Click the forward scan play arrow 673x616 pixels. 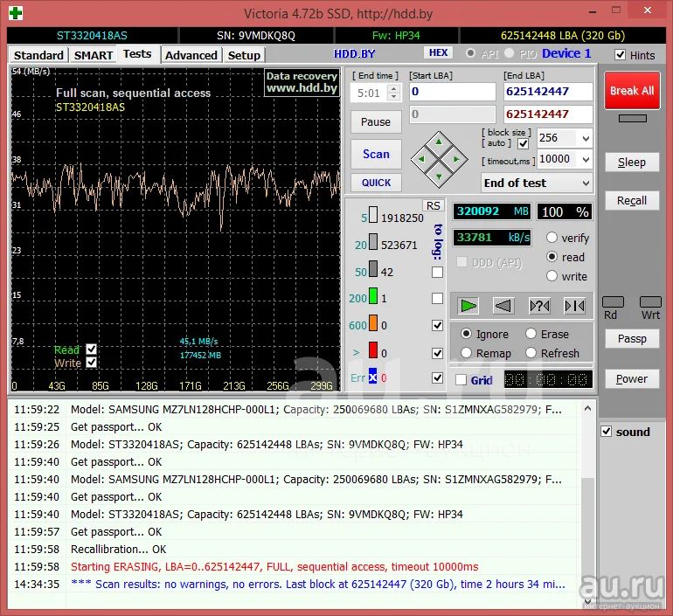click(469, 305)
